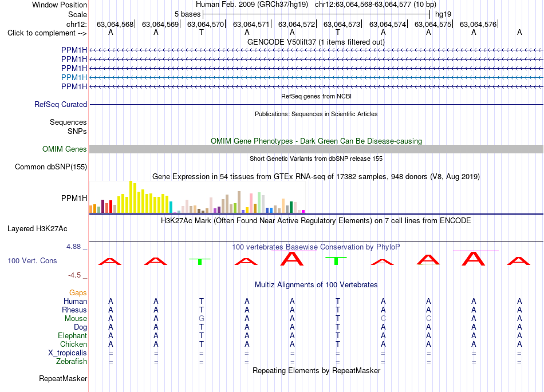The width and height of the screenshot is (544, 392).
Task: Click the green OMIM Gene Phenotypes title
Action: pos(316,141)
